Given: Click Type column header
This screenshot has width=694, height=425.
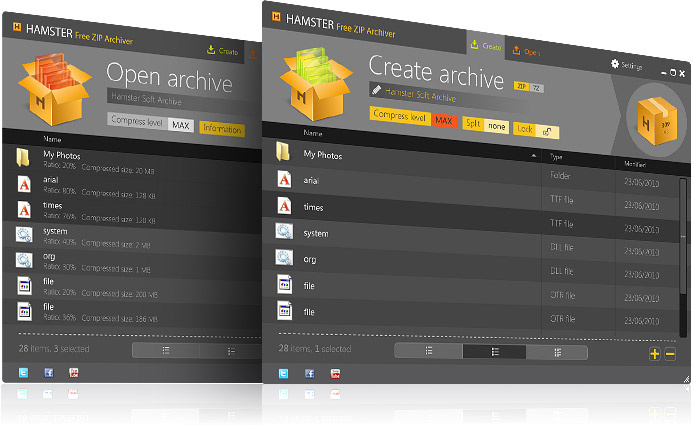Looking at the screenshot, I should coord(556,157).
